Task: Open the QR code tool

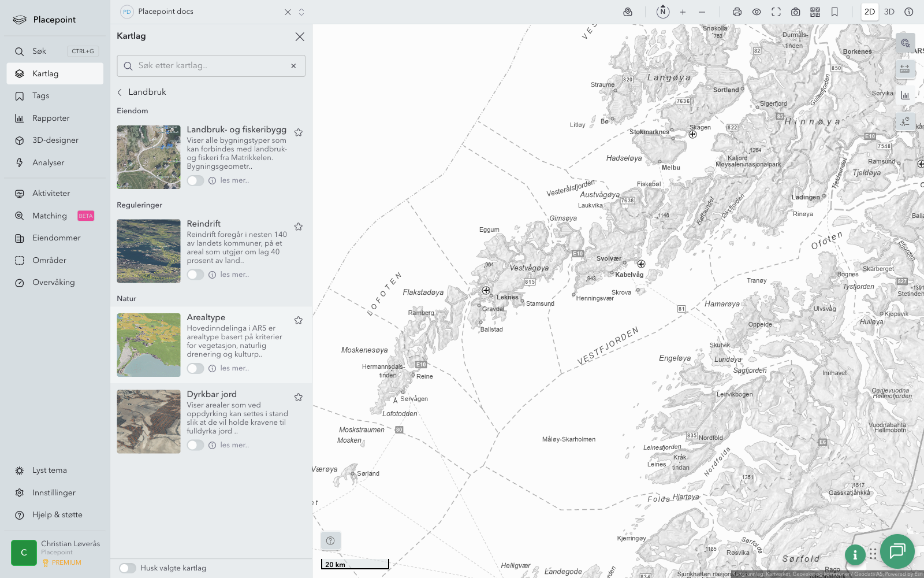Action: click(815, 12)
